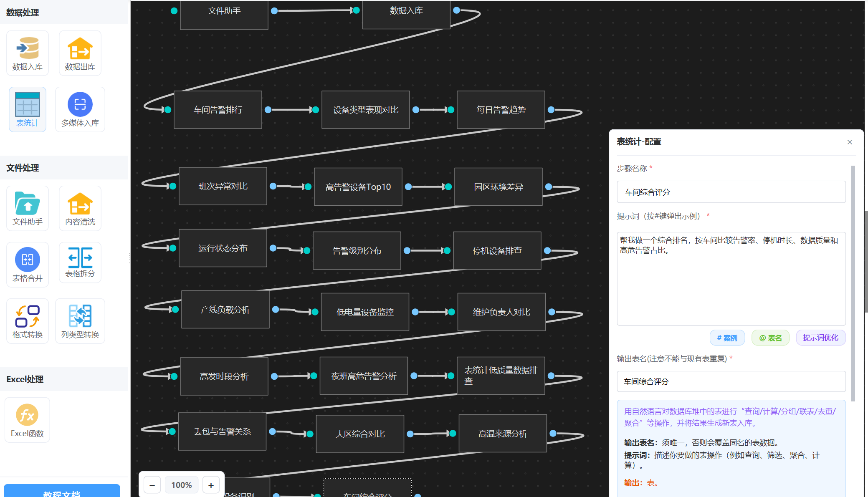Image resolution: width=868 pixels, height=497 pixels.
Task: Click the 输出表名 input field
Action: click(x=731, y=381)
